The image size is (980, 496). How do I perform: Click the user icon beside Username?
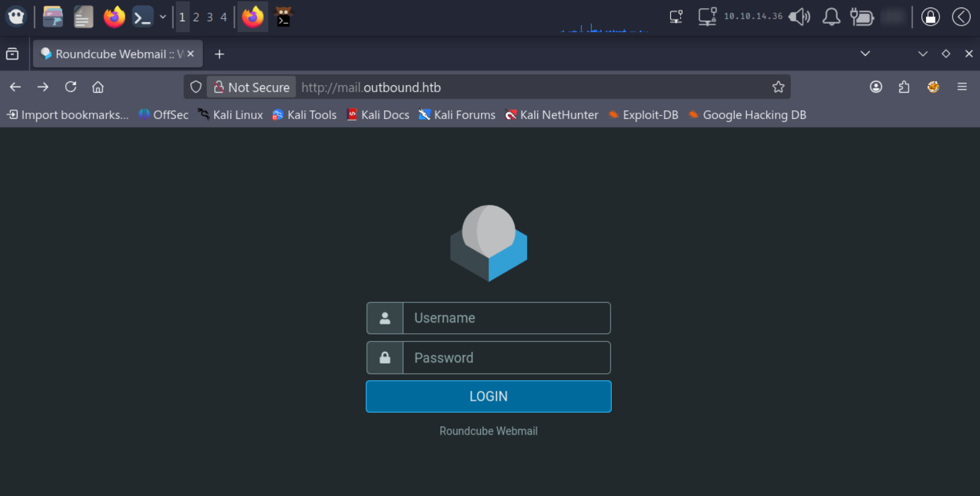tap(385, 318)
